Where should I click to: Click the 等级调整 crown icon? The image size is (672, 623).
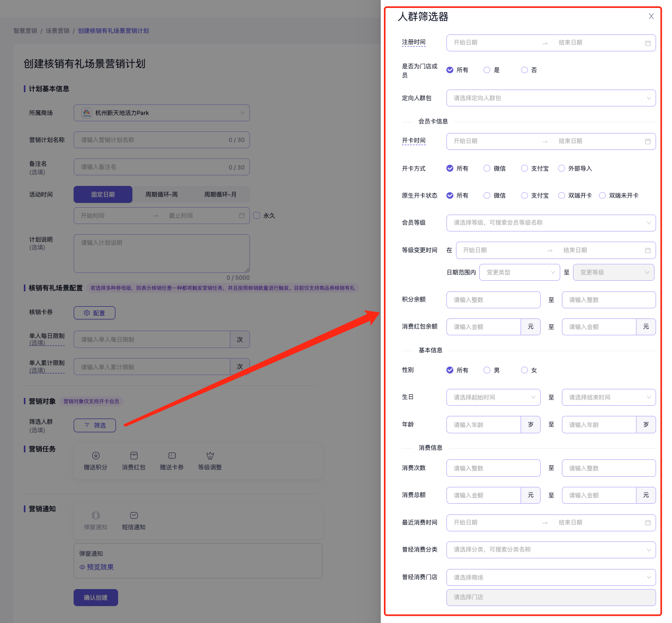(x=210, y=456)
